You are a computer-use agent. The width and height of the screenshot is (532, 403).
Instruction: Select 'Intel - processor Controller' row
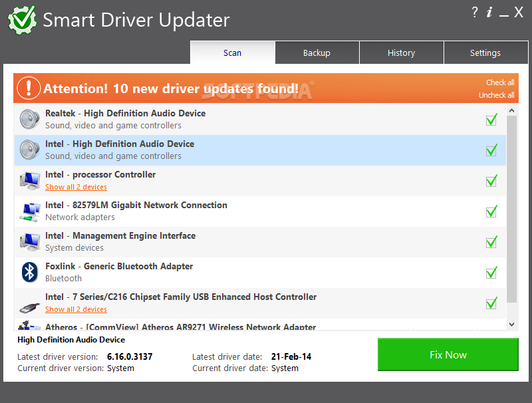tap(260, 180)
